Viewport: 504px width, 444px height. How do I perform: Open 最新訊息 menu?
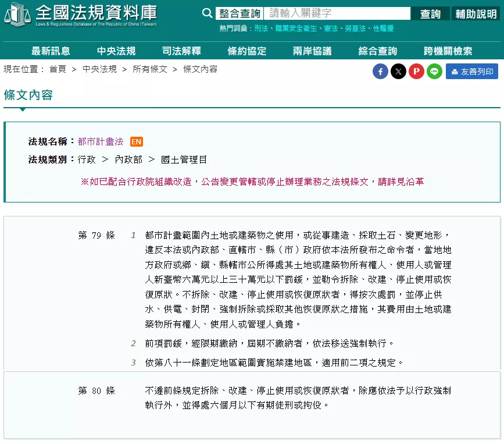pyautogui.click(x=51, y=51)
